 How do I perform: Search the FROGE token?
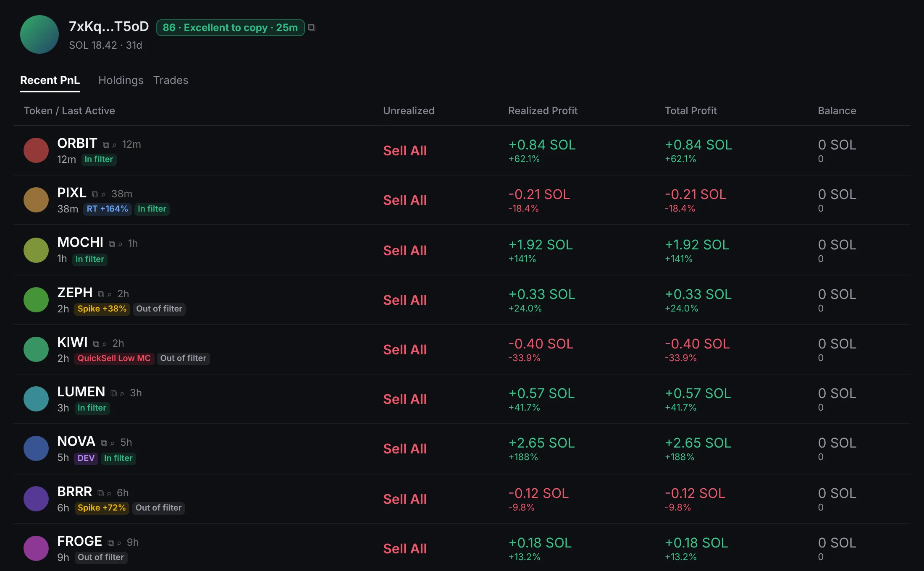(119, 543)
